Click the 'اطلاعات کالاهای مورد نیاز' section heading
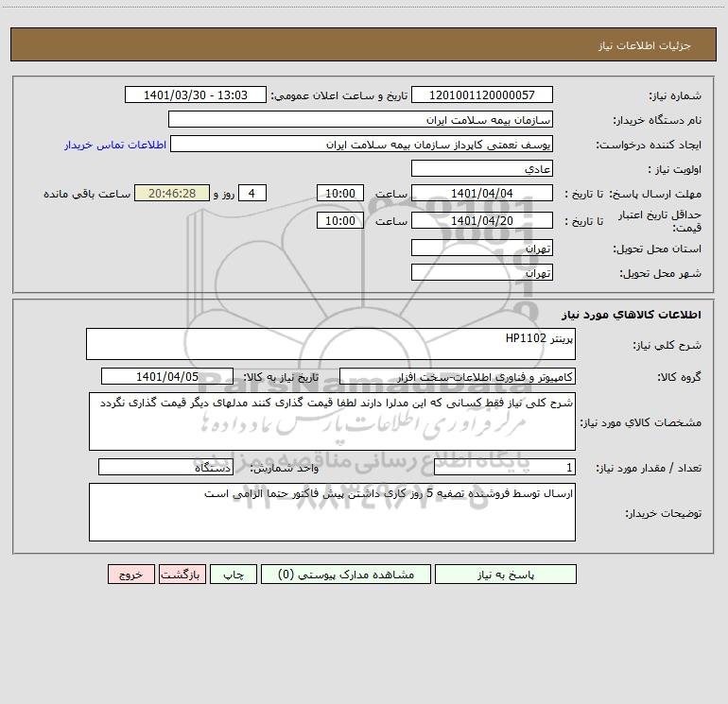The image size is (728, 704). tap(632, 315)
